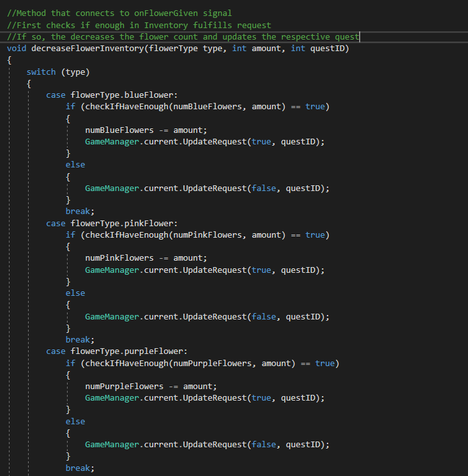Click the 'numPurpleFlowers -= amount' statement
The image size is (468, 476).
click(151, 387)
